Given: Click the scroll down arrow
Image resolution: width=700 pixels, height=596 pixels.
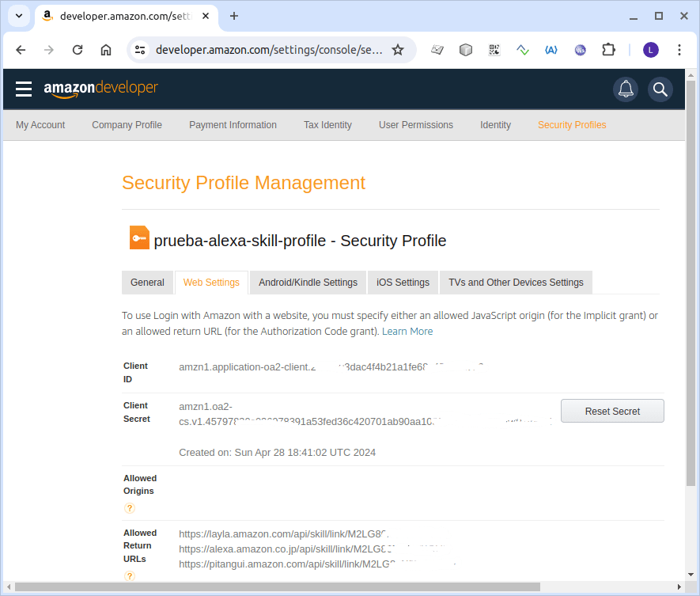Looking at the screenshot, I should tap(691, 575).
